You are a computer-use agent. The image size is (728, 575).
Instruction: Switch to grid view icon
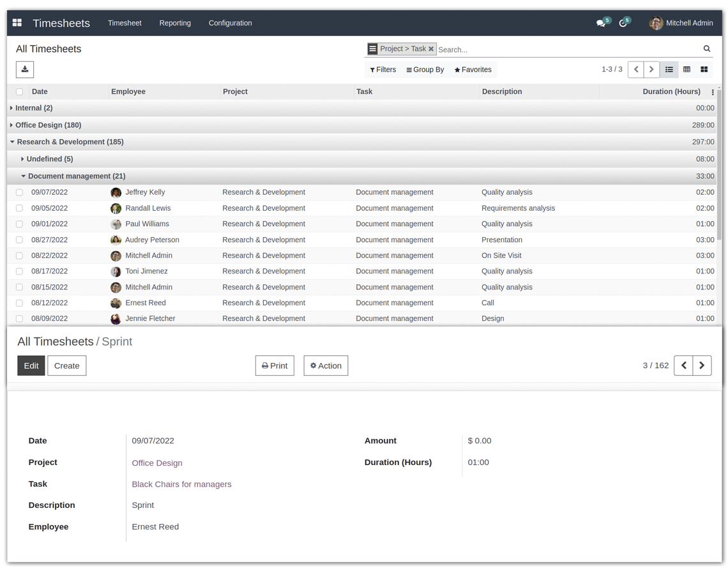(687, 70)
